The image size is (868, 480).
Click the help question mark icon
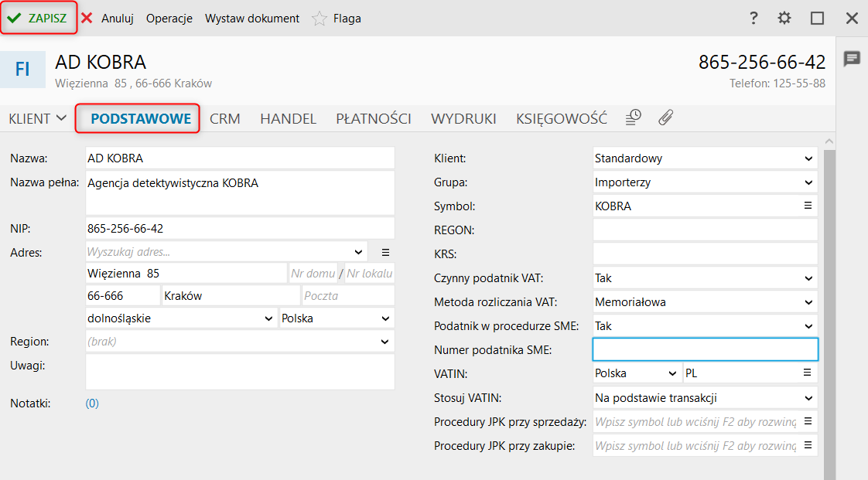[754, 19]
